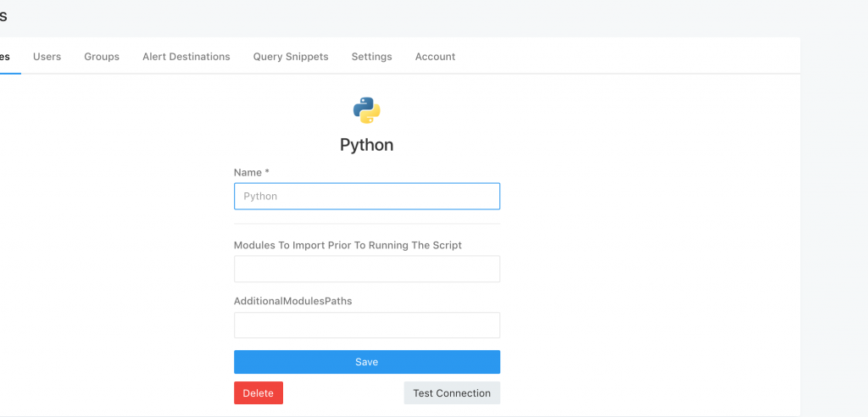The width and height of the screenshot is (868, 417).
Task: Click the Modules To Import input field
Action: pos(366,269)
